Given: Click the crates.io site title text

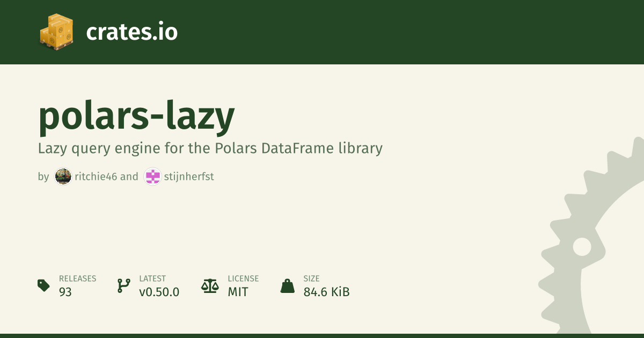Looking at the screenshot, I should click(x=131, y=32).
